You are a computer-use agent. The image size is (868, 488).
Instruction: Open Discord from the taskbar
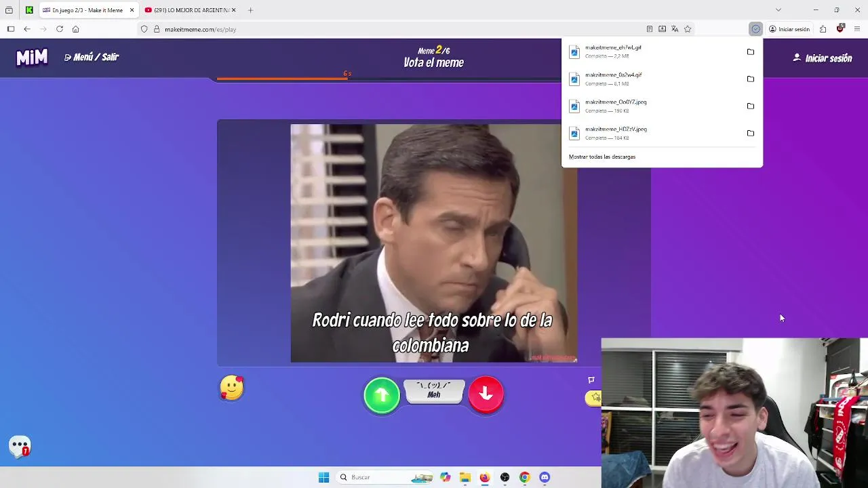click(x=544, y=477)
